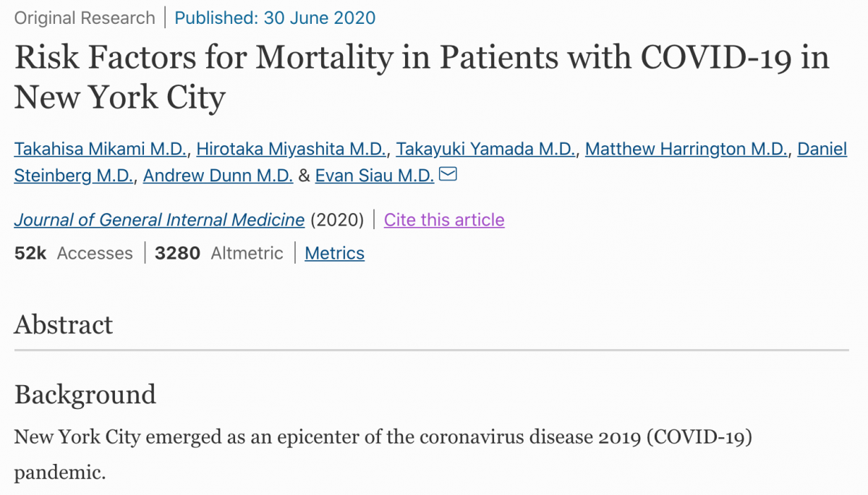This screenshot has height=495, width=868.
Task: Open corresponding author Evan Siau M.D.
Action: coord(374,176)
